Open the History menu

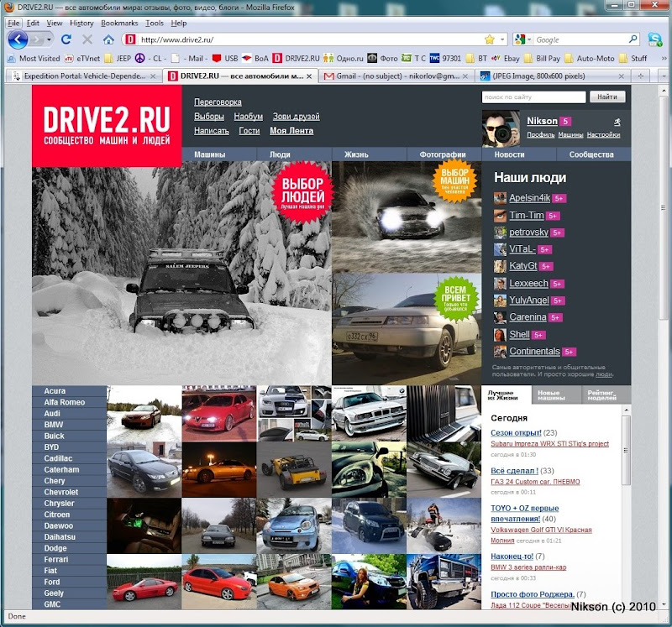click(81, 24)
